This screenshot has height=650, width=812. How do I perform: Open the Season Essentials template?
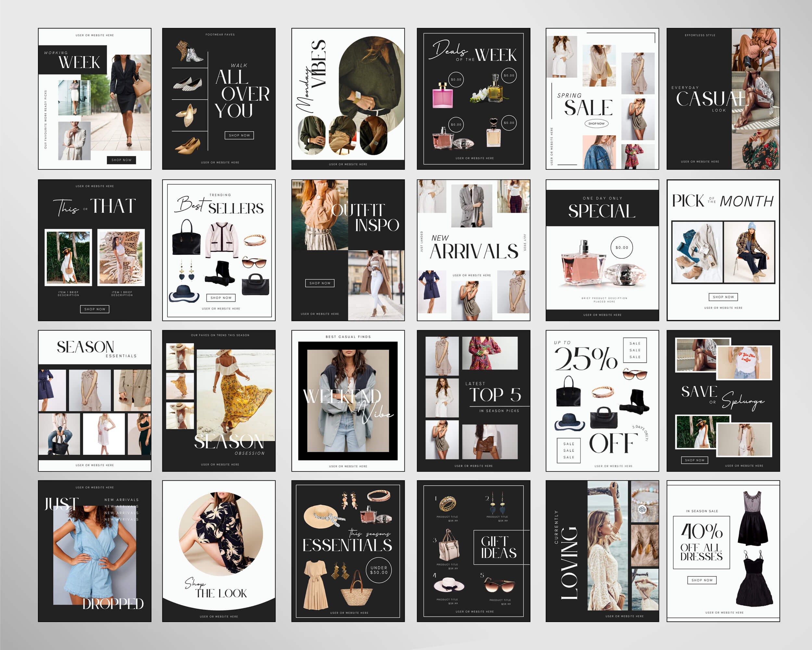pyautogui.click(x=95, y=401)
